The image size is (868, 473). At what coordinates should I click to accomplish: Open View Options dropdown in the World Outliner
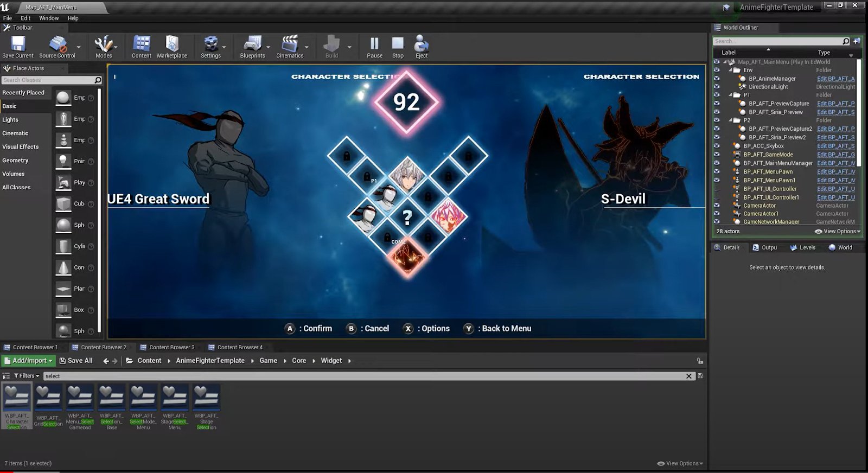tap(838, 232)
